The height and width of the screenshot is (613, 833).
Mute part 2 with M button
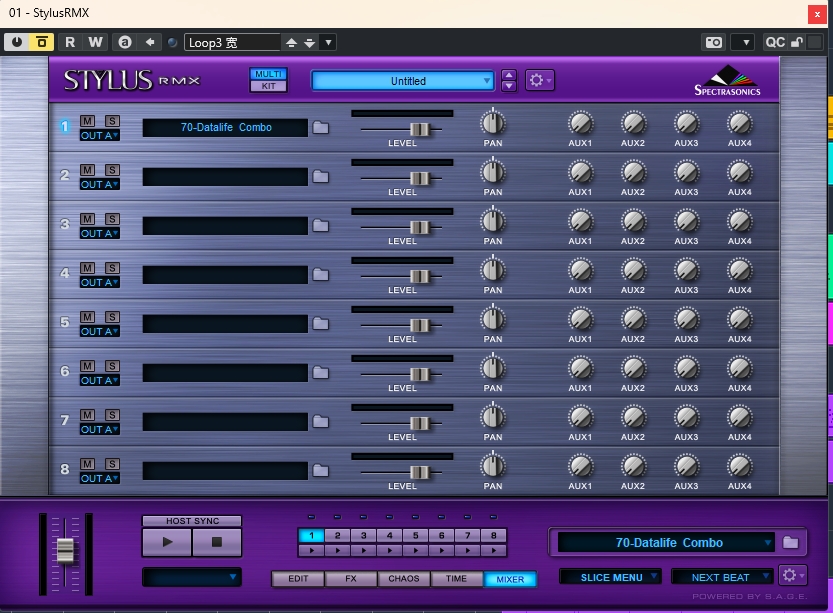(88, 170)
